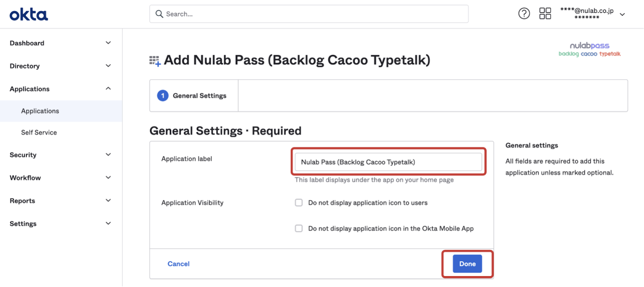
Task: Click the add-application grid icon beside title
Action: [155, 61]
